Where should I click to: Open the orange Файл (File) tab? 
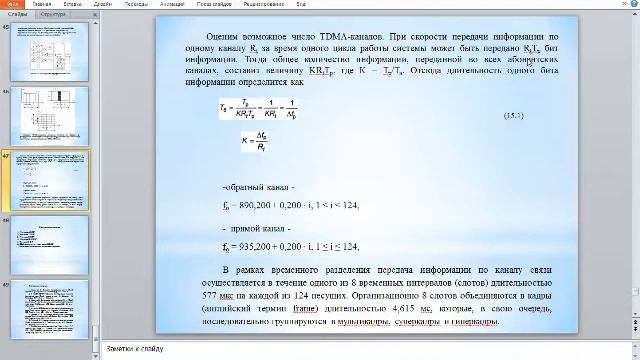(12, 4)
